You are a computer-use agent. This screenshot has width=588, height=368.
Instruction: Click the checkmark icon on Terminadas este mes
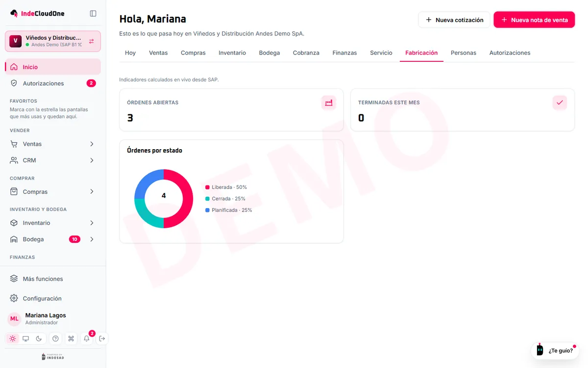point(560,103)
